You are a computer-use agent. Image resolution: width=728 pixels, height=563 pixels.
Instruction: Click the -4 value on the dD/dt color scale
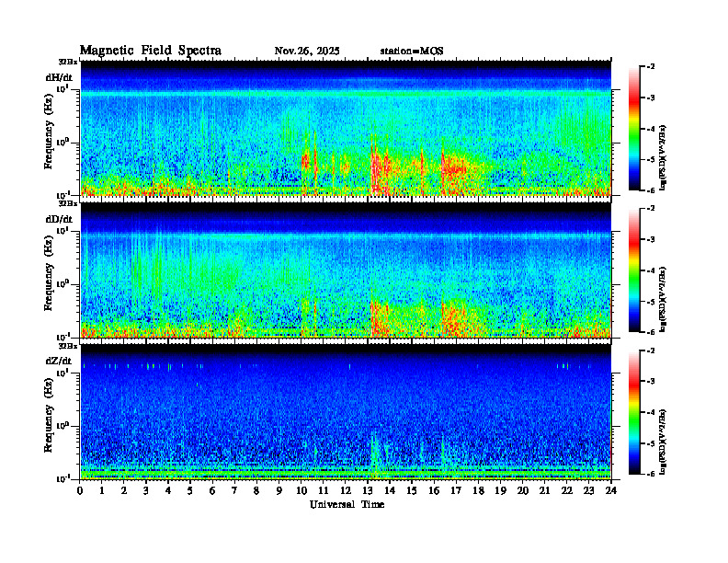pyautogui.click(x=651, y=270)
